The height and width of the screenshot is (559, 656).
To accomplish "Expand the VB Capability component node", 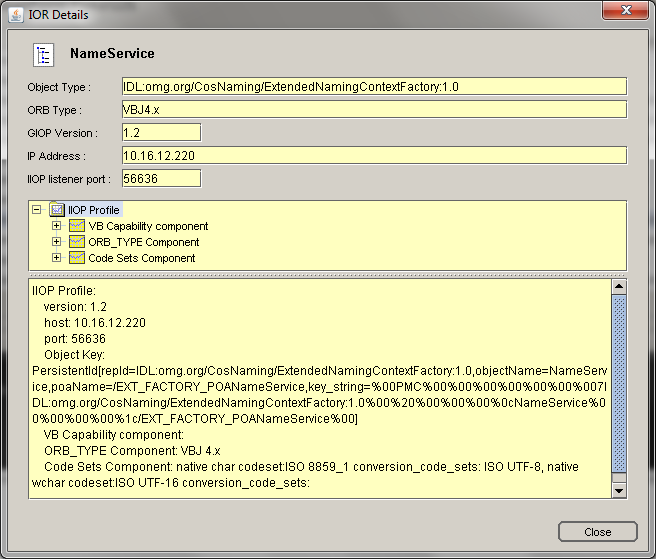I will click(x=56, y=226).
